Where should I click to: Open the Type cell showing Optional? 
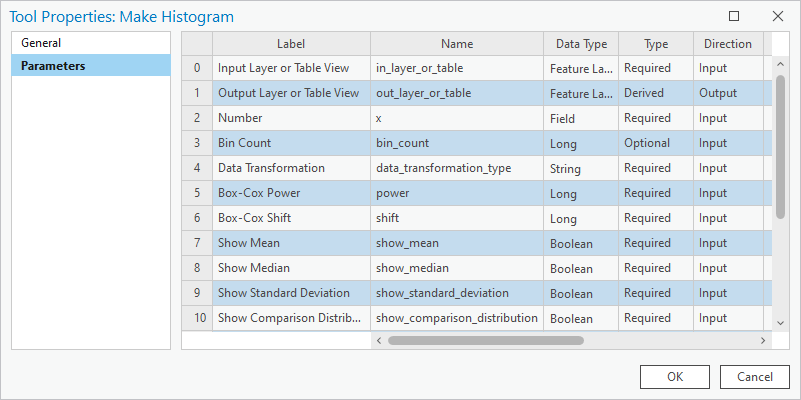655,143
